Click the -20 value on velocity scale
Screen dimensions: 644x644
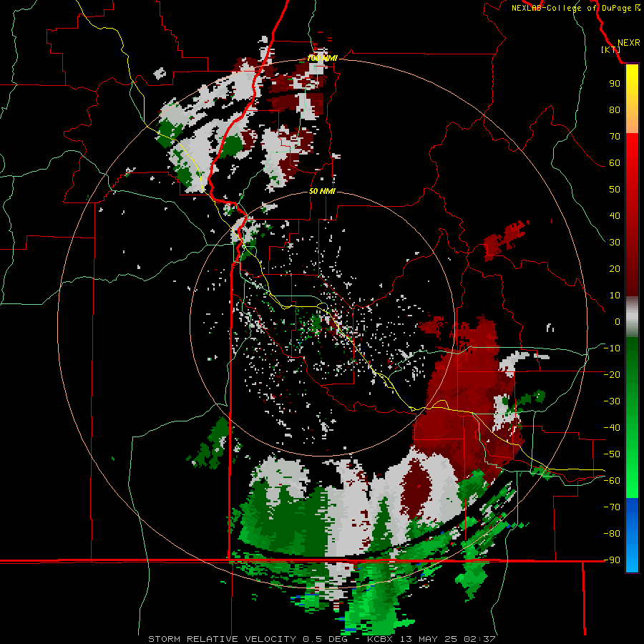click(x=612, y=375)
